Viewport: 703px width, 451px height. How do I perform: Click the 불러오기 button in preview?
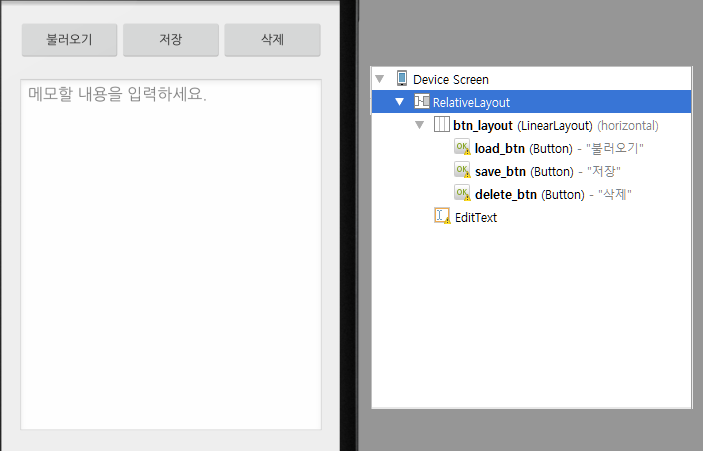click(x=69, y=40)
